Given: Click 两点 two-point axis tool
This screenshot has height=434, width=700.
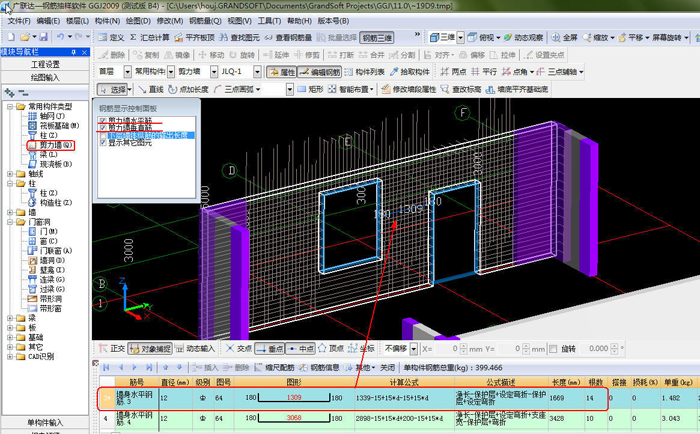Looking at the screenshot, I should click(453, 71).
